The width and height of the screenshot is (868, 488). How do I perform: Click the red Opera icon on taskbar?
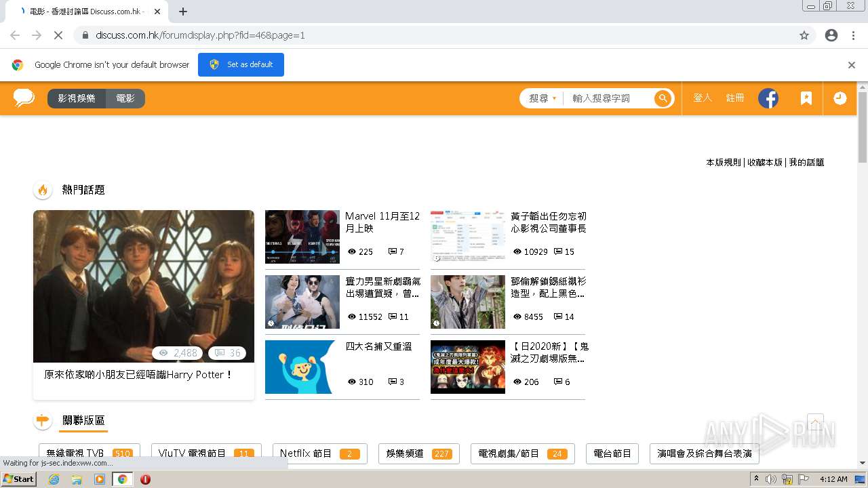click(x=145, y=479)
